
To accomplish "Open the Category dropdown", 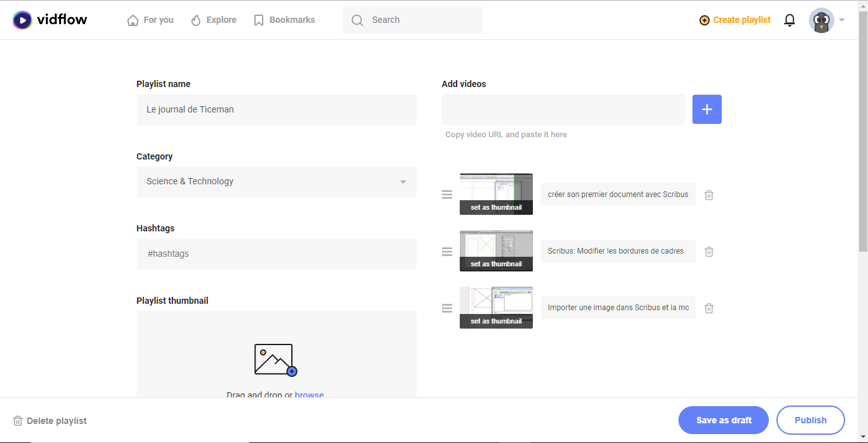I will coord(277,181).
